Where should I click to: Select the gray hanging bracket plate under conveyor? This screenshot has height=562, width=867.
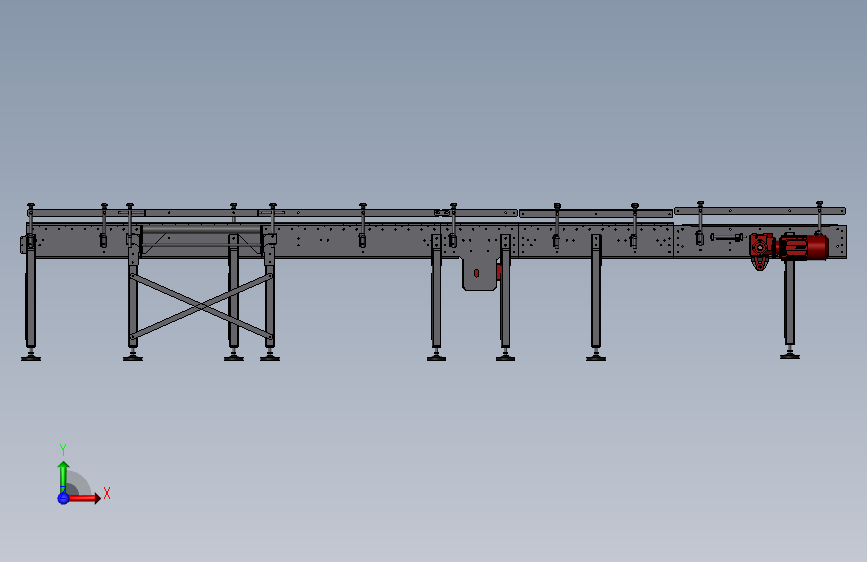click(480, 273)
